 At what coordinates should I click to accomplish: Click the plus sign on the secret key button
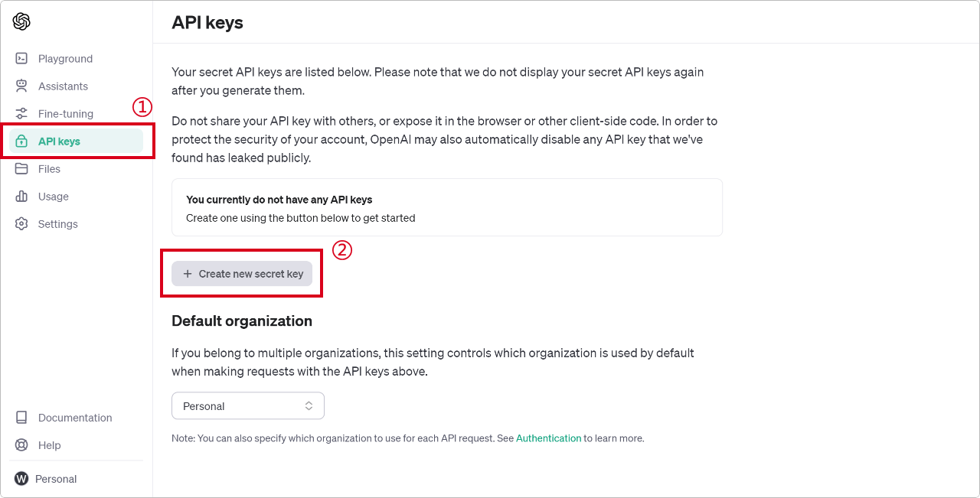188,273
